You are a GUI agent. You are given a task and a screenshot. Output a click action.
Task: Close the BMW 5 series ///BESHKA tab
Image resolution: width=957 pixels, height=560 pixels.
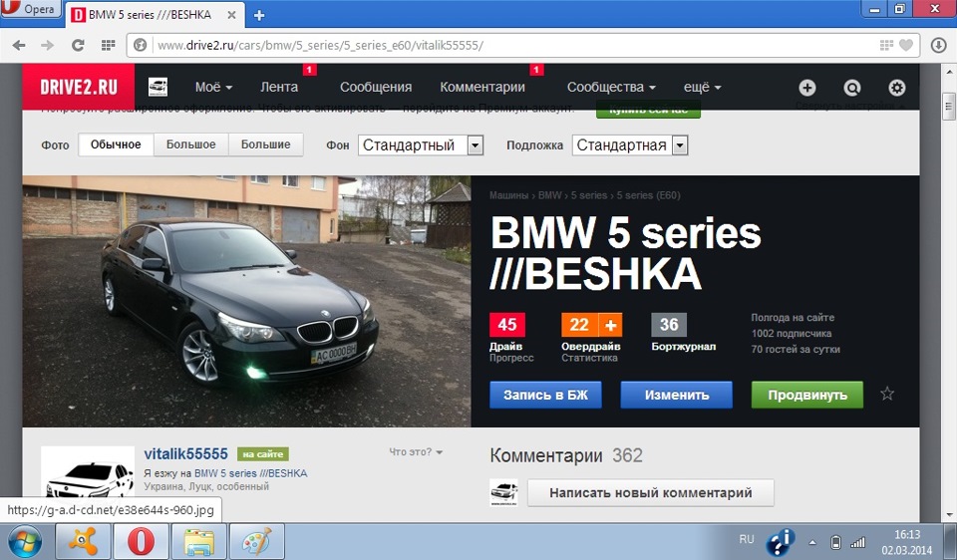point(231,15)
